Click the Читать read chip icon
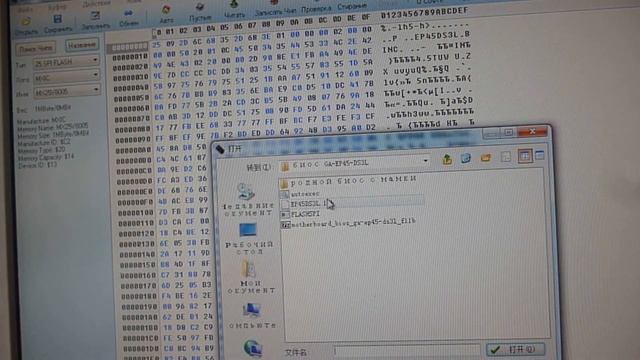The height and width of the screenshot is (360, 640). tap(234, 5)
